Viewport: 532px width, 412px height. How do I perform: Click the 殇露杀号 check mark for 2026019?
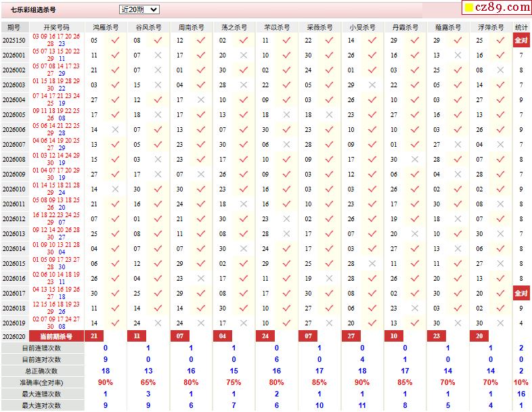pos(458,323)
